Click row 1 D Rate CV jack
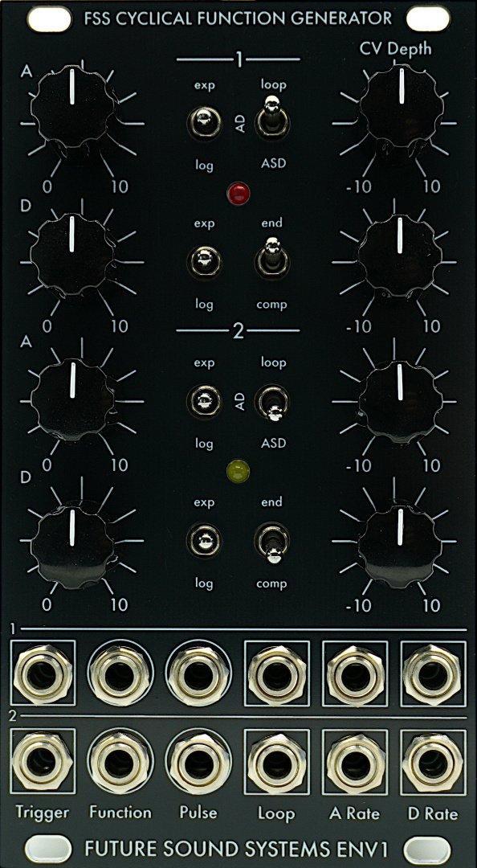Screen dimensions: 477x868 [x=433, y=674]
